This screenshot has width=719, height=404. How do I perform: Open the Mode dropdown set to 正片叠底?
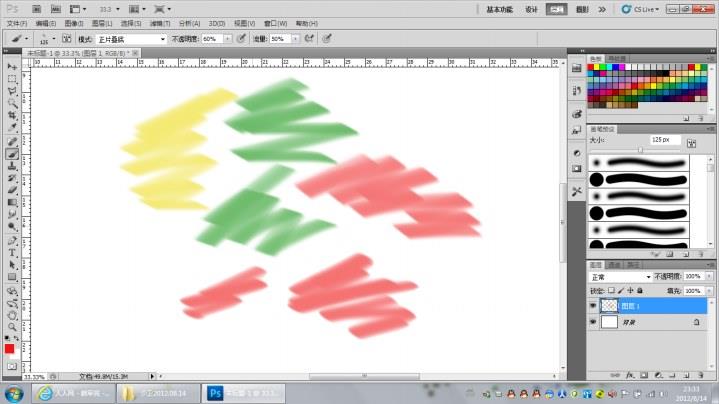tap(131, 38)
